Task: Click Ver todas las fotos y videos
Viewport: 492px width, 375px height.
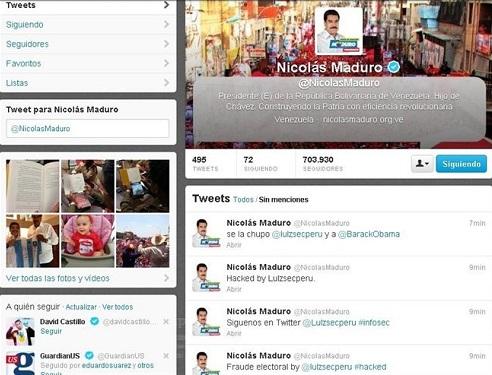Action: (58, 278)
